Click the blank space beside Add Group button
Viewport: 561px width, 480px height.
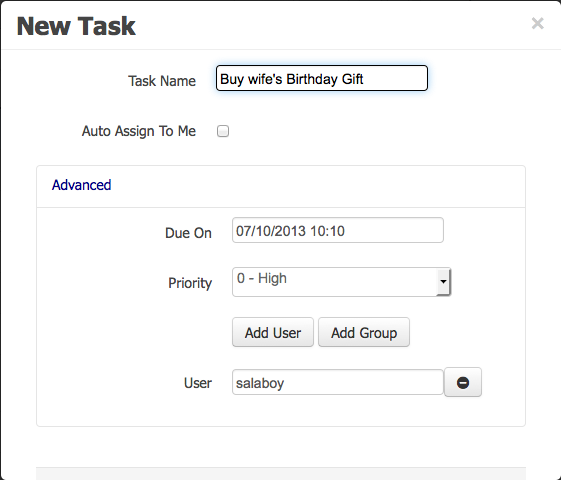point(465,332)
